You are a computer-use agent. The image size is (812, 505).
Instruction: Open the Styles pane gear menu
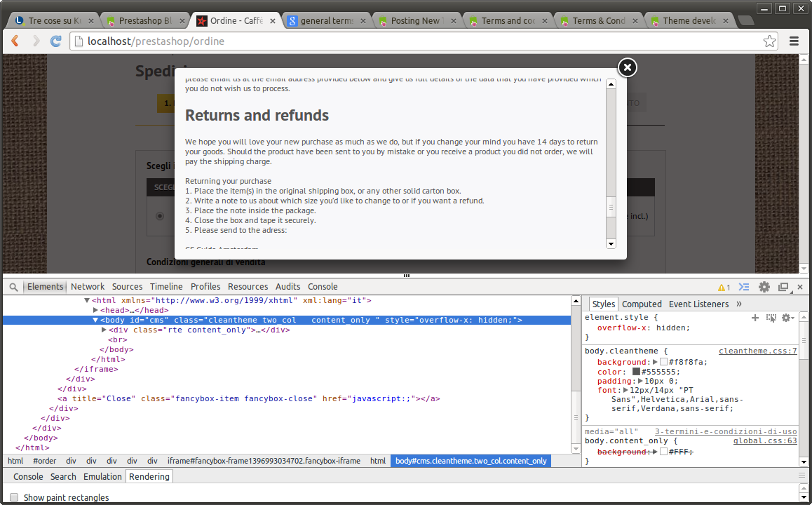coord(787,318)
